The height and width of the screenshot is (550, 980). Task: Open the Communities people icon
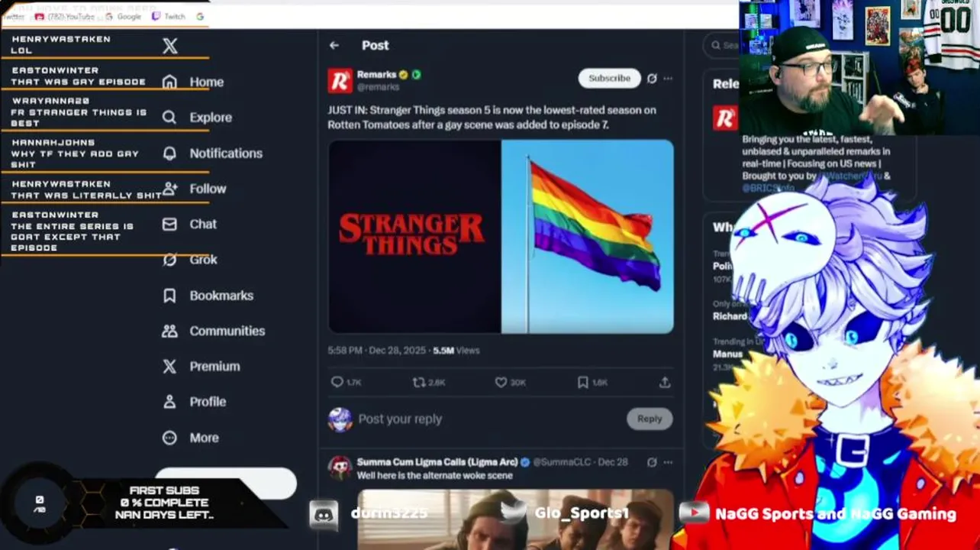(169, 331)
